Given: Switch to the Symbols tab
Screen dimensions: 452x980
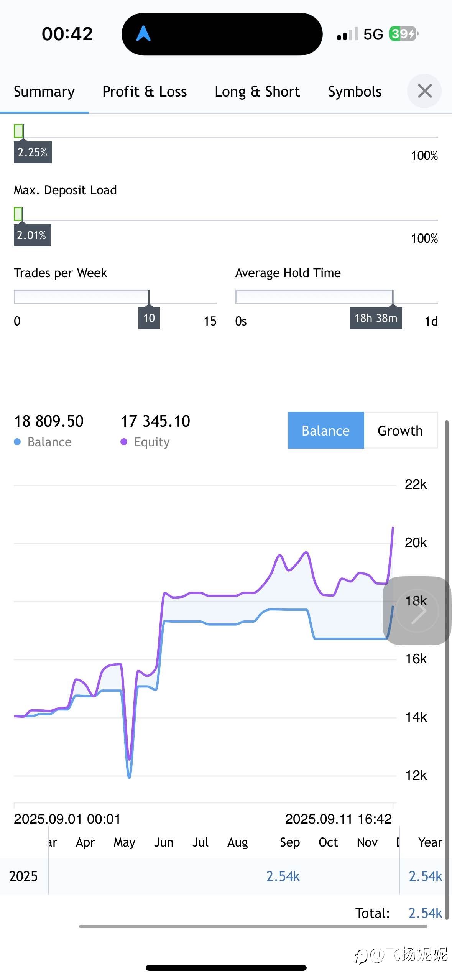Looking at the screenshot, I should [x=355, y=92].
